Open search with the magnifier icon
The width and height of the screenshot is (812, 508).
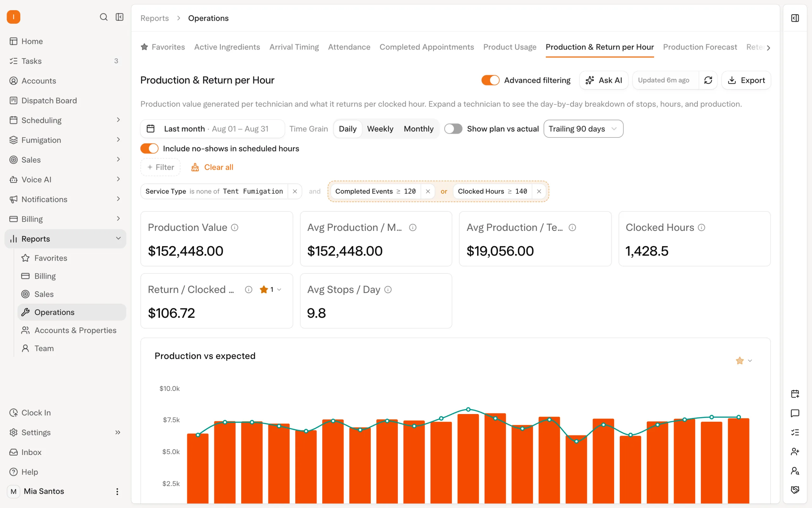click(104, 17)
